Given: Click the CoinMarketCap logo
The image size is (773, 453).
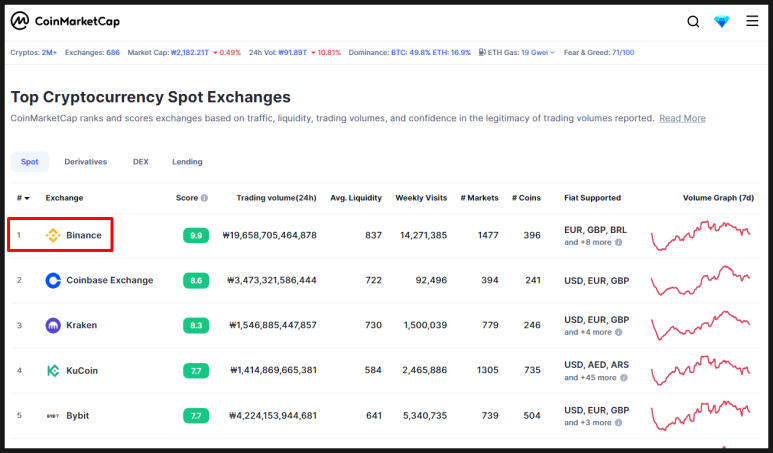Looking at the screenshot, I should [x=65, y=21].
